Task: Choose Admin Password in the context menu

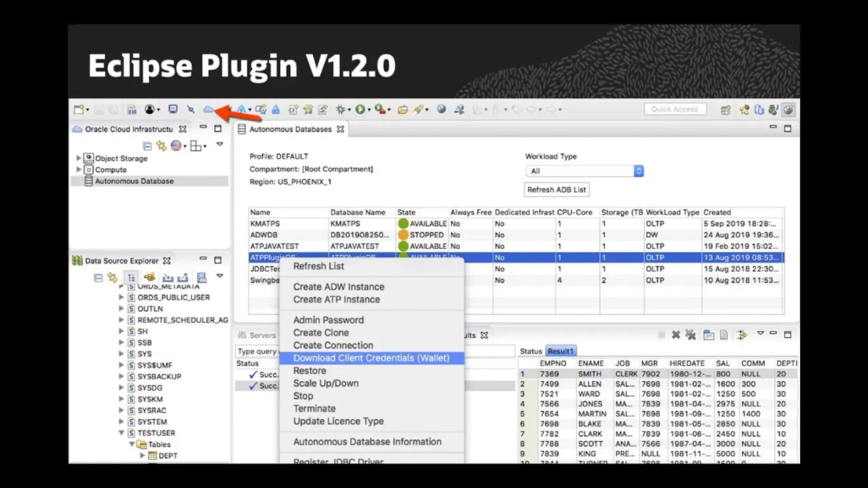Action: [x=328, y=320]
